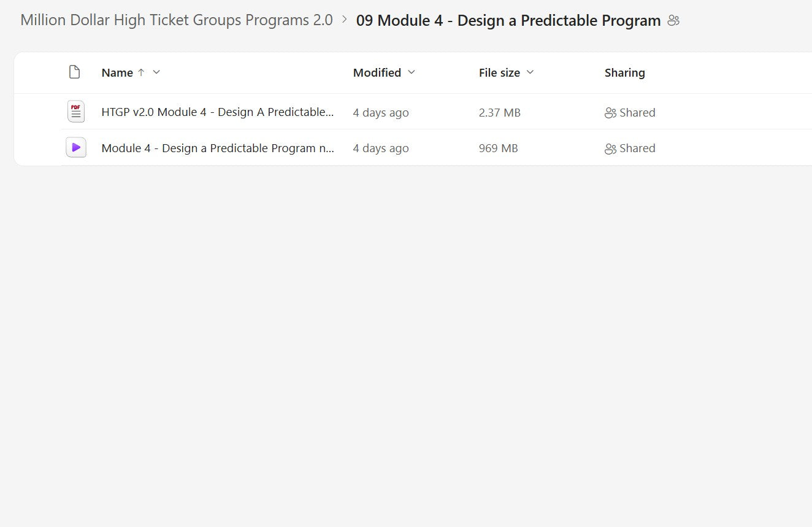Open the Name column dropdown chevron
Image resolution: width=812 pixels, height=527 pixels.
point(156,72)
